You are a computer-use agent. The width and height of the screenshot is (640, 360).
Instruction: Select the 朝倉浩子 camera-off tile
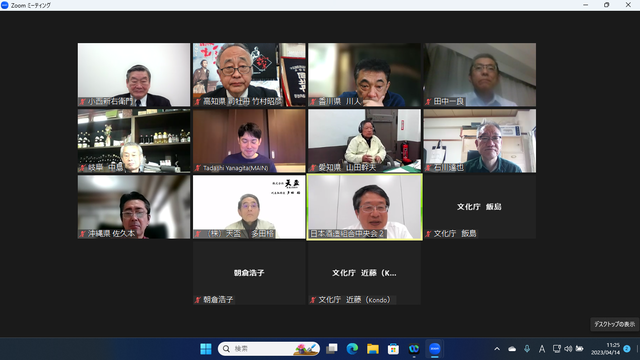click(249, 273)
